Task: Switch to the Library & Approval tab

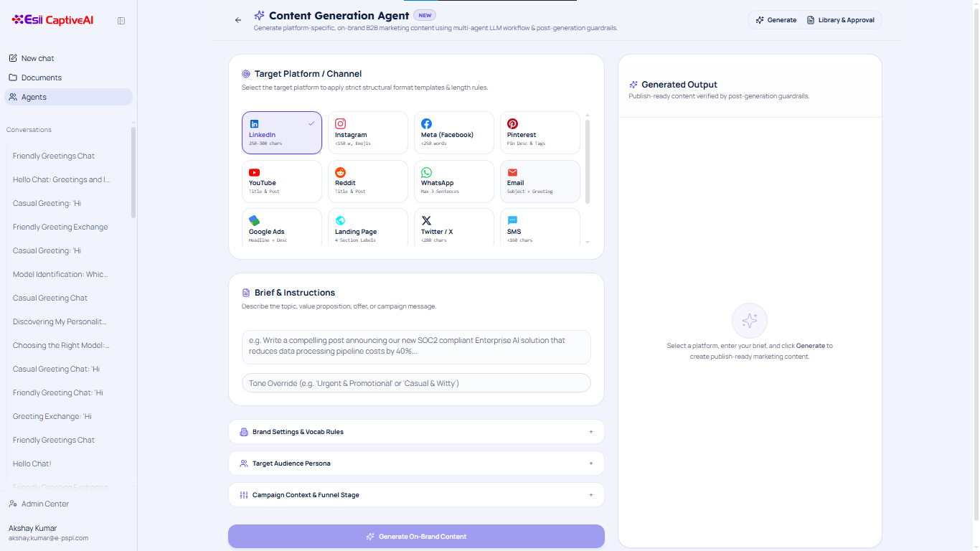Action: 841,20
